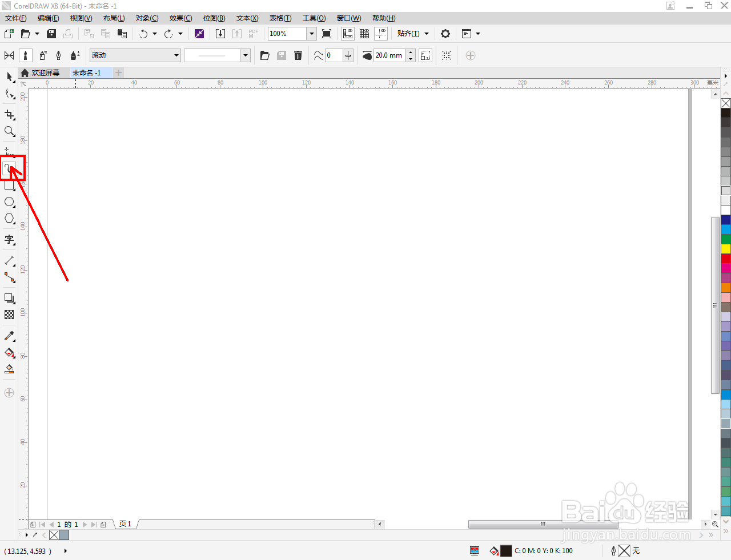The width and height of the screenshot is (731, 560).
Task: Choose the no-color X swatch in the palette
Action: pos(726,103)
